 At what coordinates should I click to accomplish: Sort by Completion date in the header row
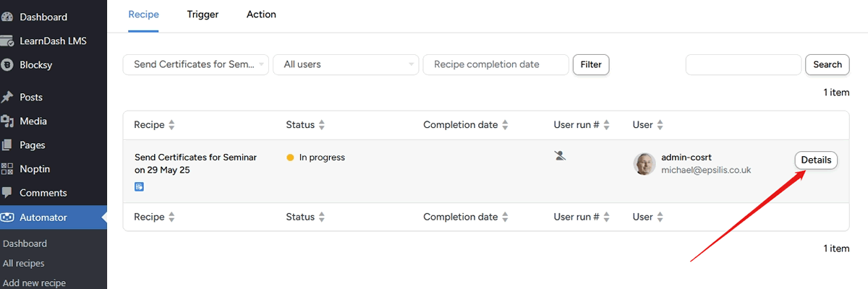point(467,125)
